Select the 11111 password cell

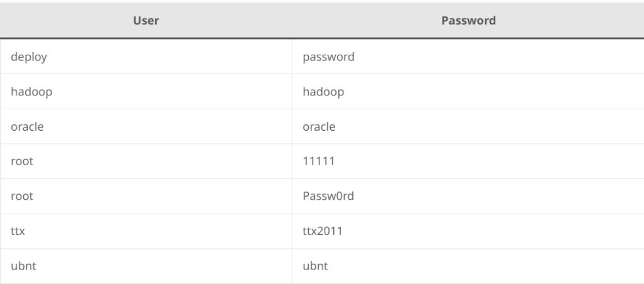[x=468, y=161]
